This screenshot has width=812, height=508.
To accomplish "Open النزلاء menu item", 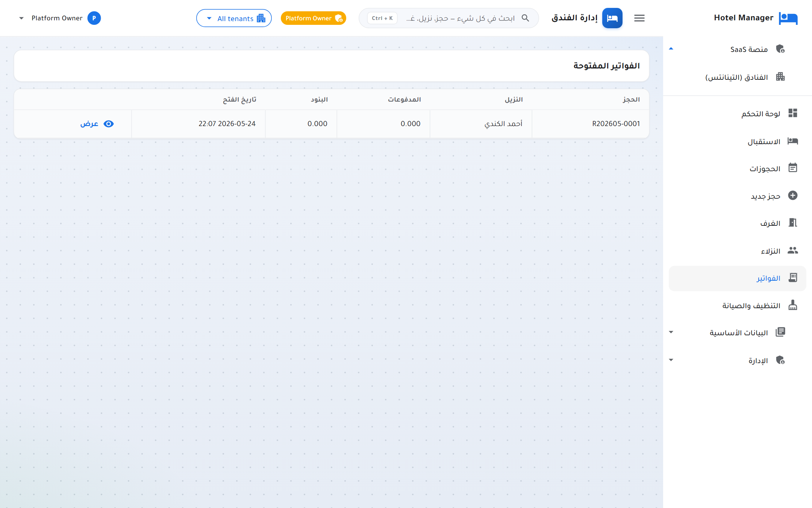I will [x=737, y=250].
